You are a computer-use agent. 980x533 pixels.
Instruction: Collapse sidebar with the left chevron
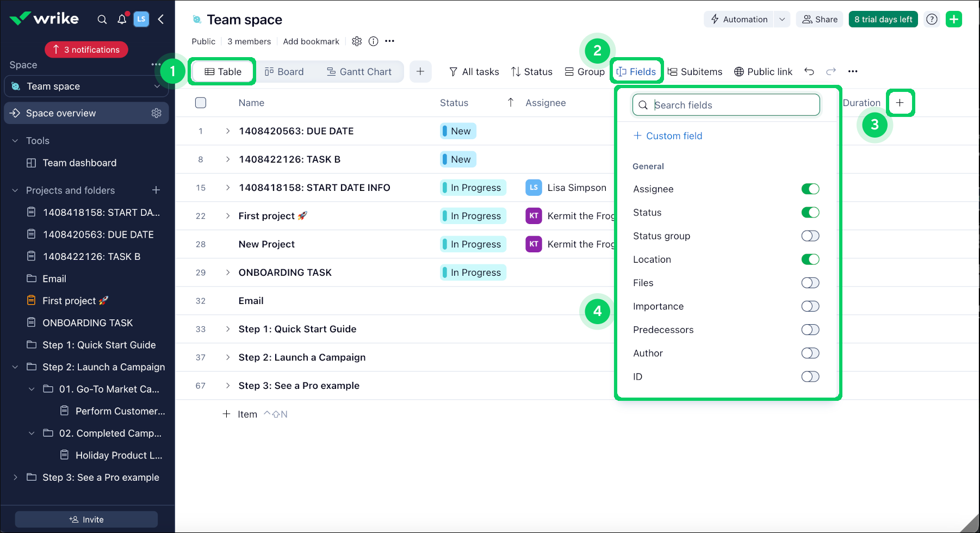(161, 20)
